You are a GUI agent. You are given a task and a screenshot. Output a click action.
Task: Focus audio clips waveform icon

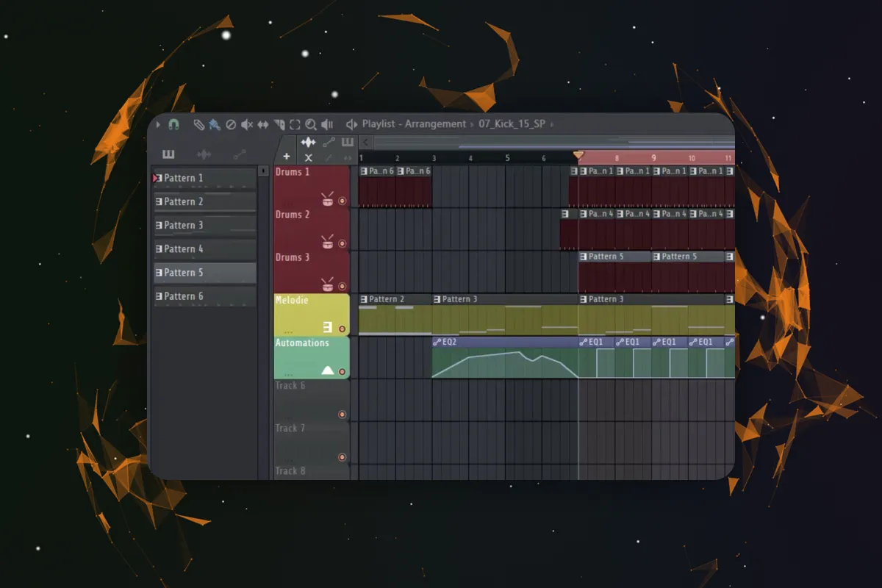coord(309,143)
